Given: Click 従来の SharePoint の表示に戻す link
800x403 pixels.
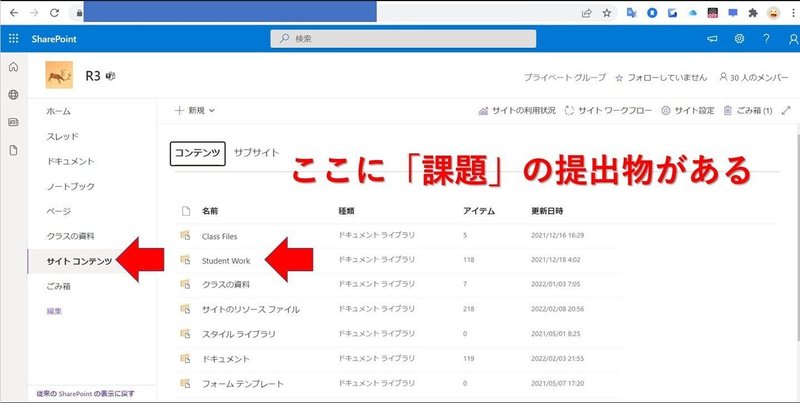Looking at the screenshot, I should pyautogui.click(x=86, y=394).
